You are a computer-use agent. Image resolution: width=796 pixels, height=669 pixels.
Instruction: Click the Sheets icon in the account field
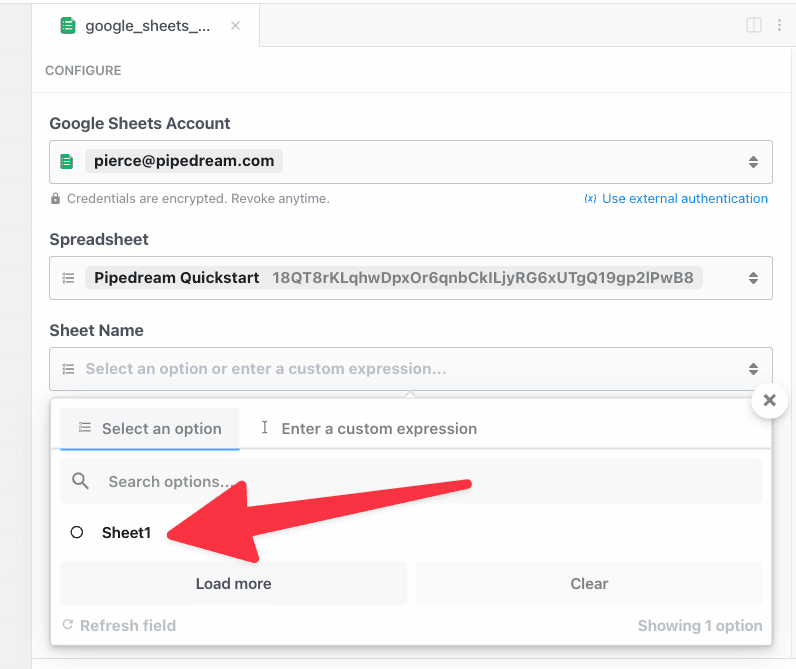67,161
